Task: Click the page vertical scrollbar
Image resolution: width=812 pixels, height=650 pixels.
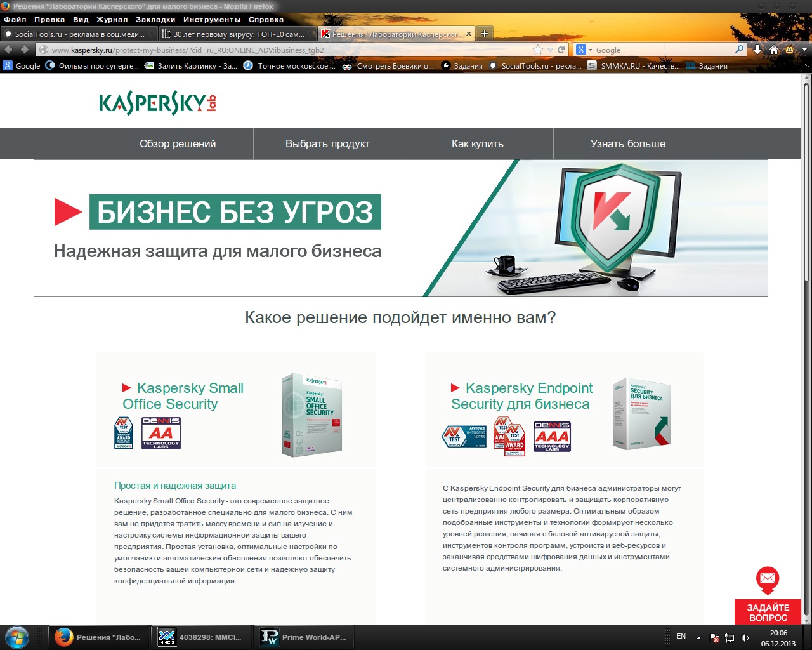Action: click(807, 348)
